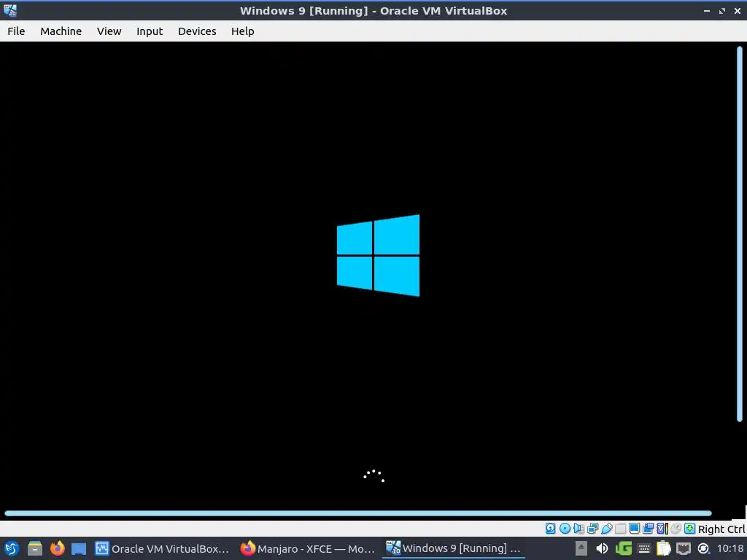Click the VM vertical scrollbar
The image size is (747, 560).
[x=740, y=234]
